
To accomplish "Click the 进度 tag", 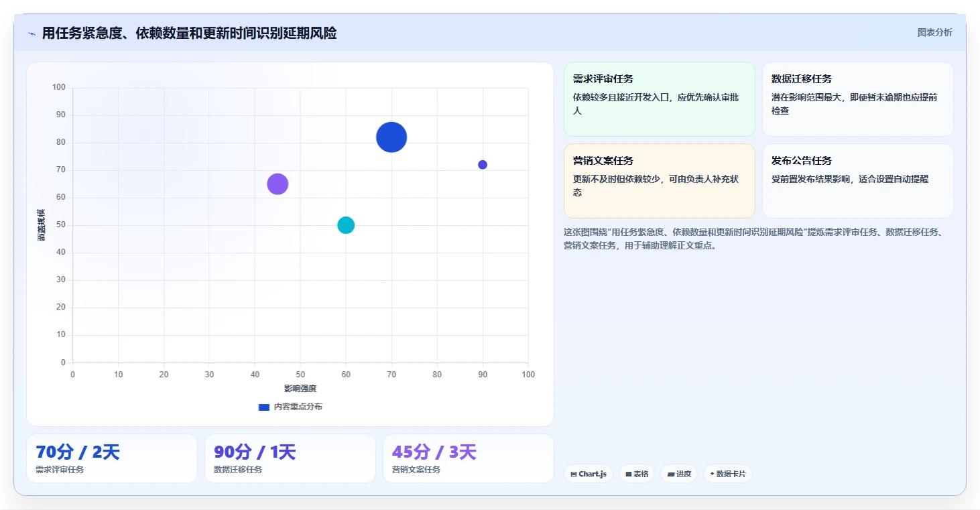I will [679, 474].
